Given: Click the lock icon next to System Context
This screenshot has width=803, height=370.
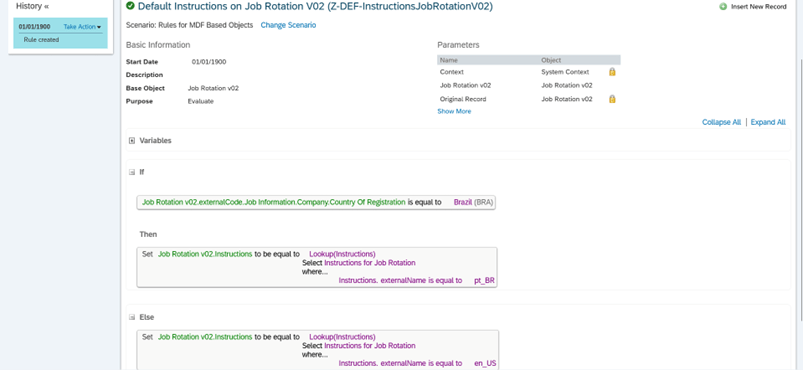Looking at the screenshot, I should click(x=612, y=72).
